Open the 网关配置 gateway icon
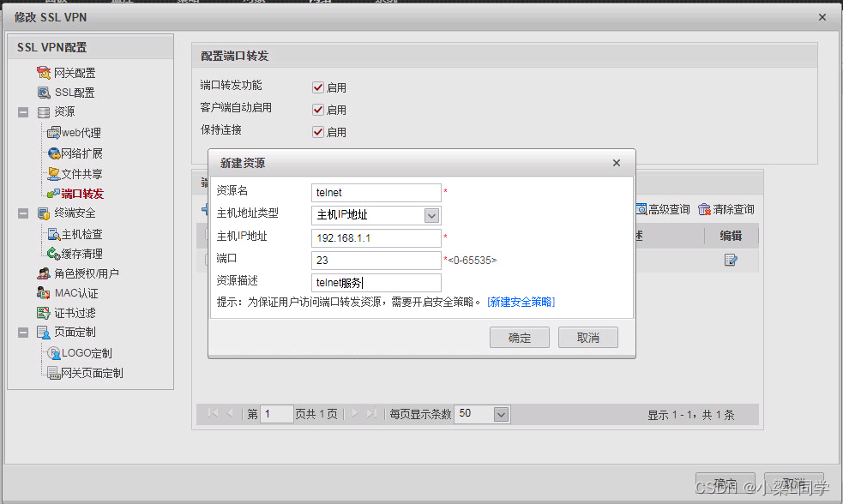This screenshot has height=504, width=843. coord(44,73)
